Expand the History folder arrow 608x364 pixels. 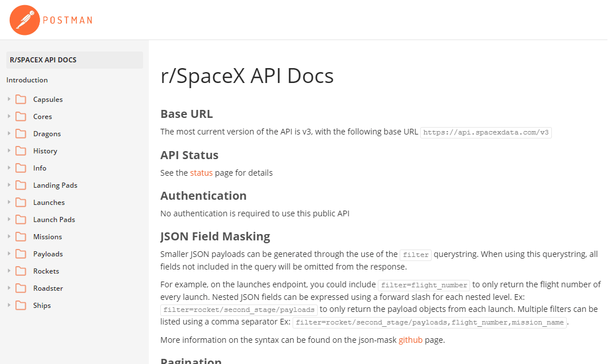coord(9,151)
